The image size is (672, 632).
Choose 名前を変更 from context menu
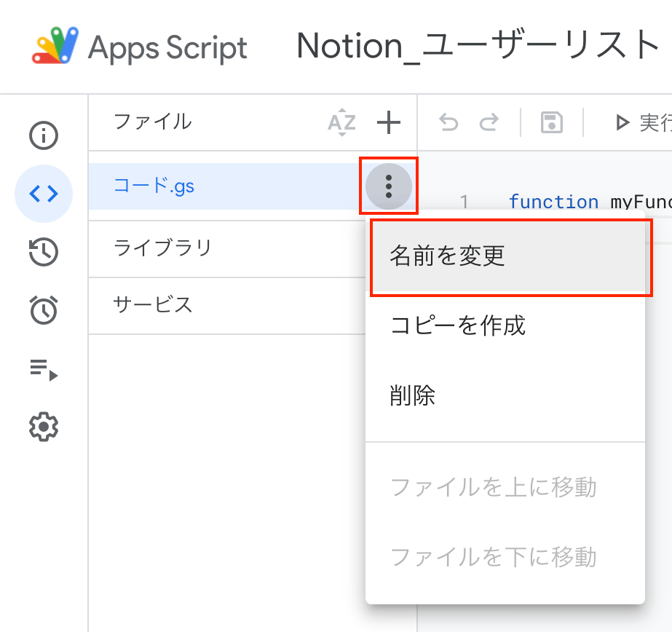pos(505,256)
